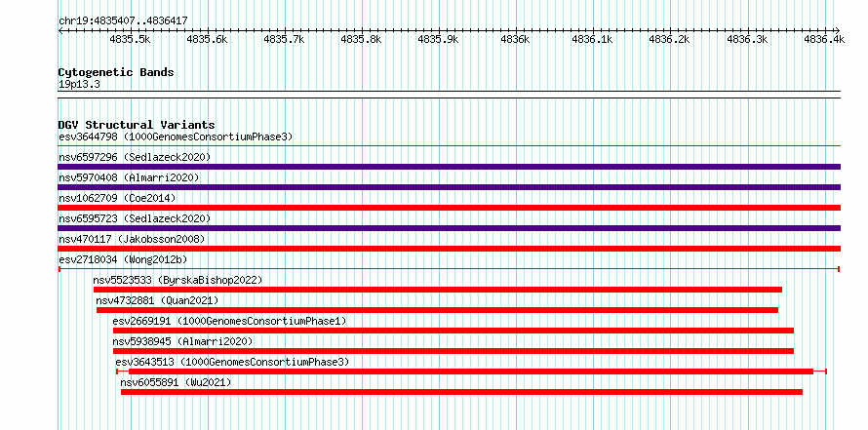Click the red nsv6055891 variant bar
Image resolution: width=868 pixels, height=430 pixels.
(x=461, y=392)
